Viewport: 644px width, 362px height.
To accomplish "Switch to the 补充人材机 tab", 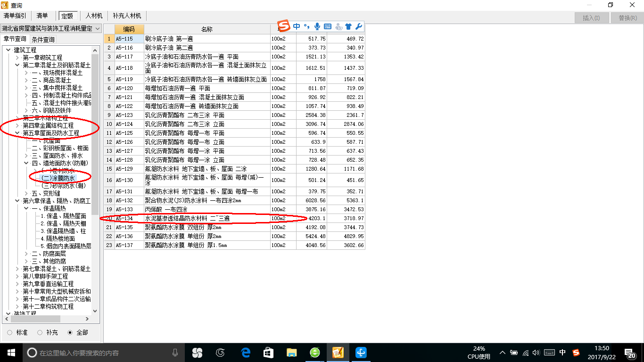I will 127,16.
